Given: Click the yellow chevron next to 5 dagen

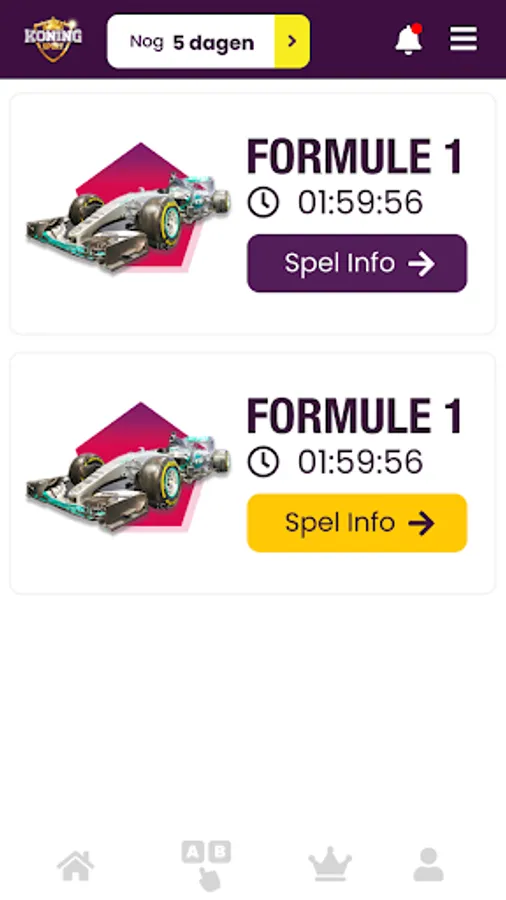Looking at the screenshot, I should point(293,41).
